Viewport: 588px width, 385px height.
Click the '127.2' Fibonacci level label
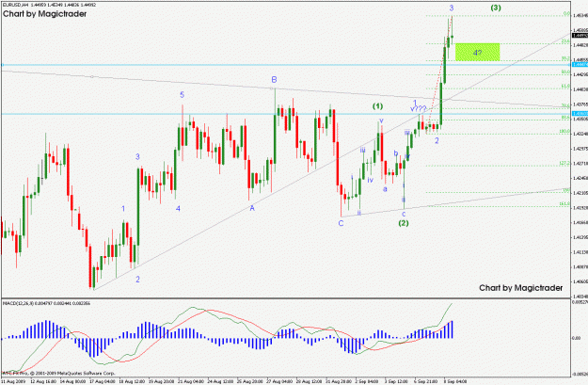(564, 163)
